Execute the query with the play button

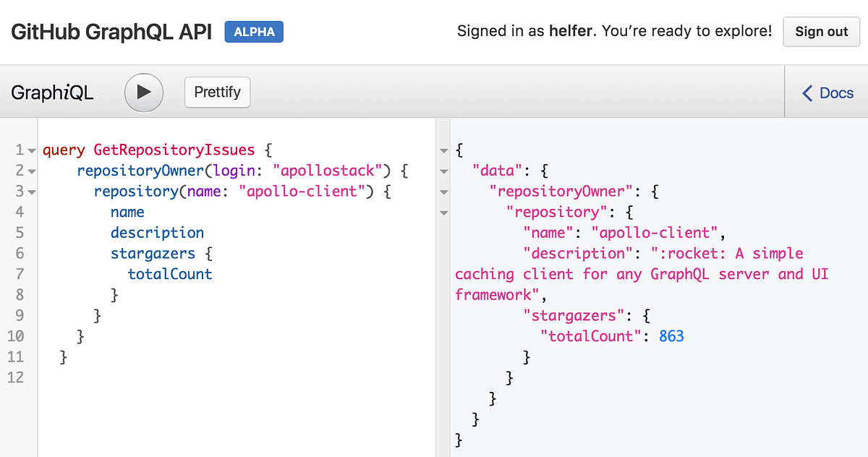coord(143,92)
